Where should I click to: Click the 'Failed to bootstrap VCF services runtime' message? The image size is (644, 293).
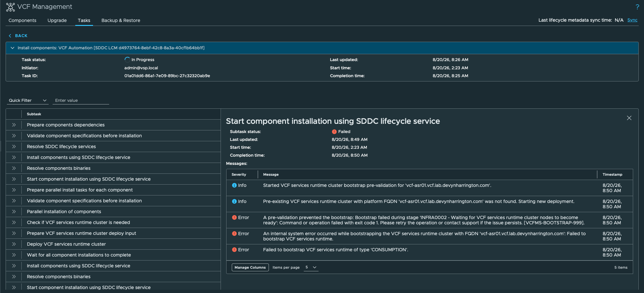[336, 249]
